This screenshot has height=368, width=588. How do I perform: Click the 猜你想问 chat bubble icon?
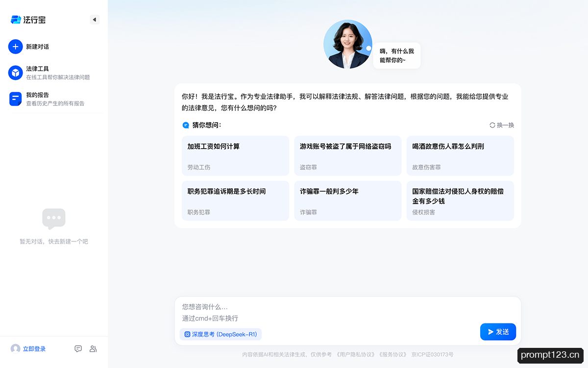[x=186, y=125]
